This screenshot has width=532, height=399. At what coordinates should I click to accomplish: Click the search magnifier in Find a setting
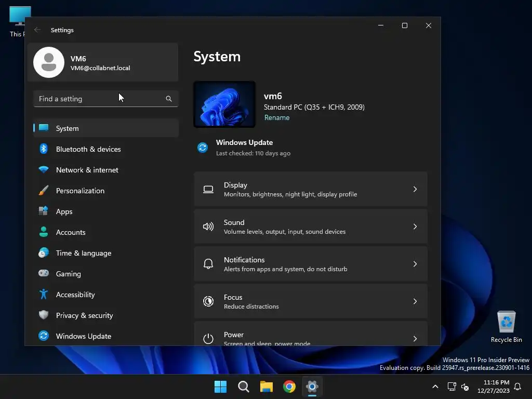(x=169, y=99)
